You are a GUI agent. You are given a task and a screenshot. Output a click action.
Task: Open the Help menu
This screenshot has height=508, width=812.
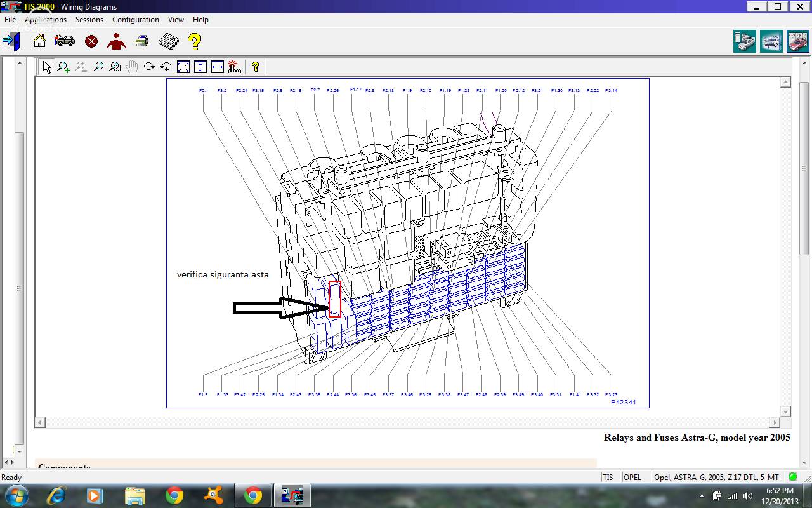[200, 20]
